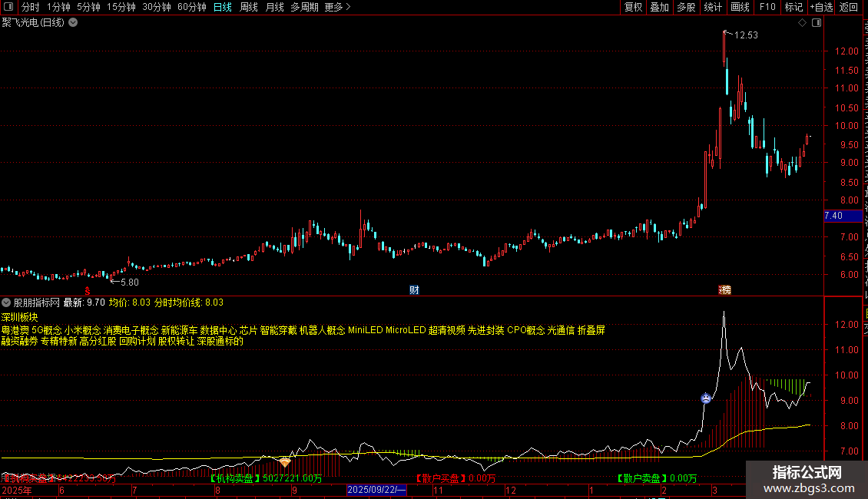Open the 股朋指标网 indicator dropdown arrow
Viewport: 868px width, 499px height.
(6, 302)
